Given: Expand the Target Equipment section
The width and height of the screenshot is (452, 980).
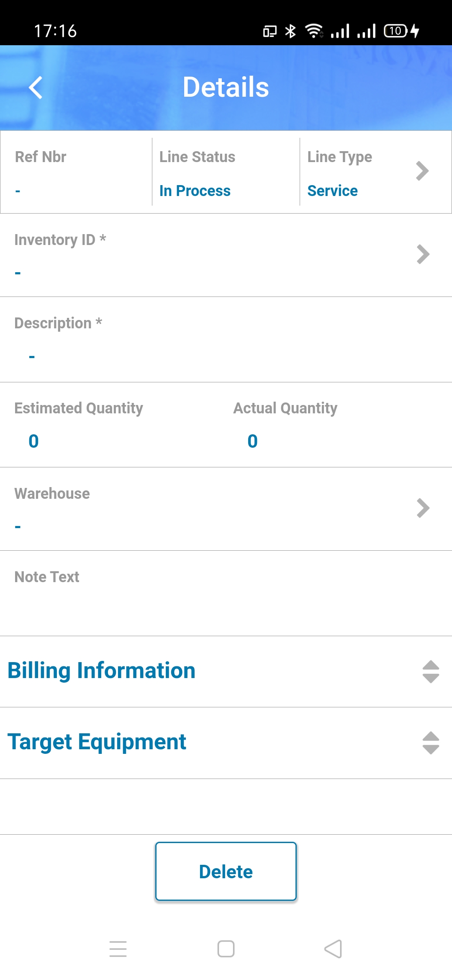Looking at the screenshot, I should coord(97,742).
